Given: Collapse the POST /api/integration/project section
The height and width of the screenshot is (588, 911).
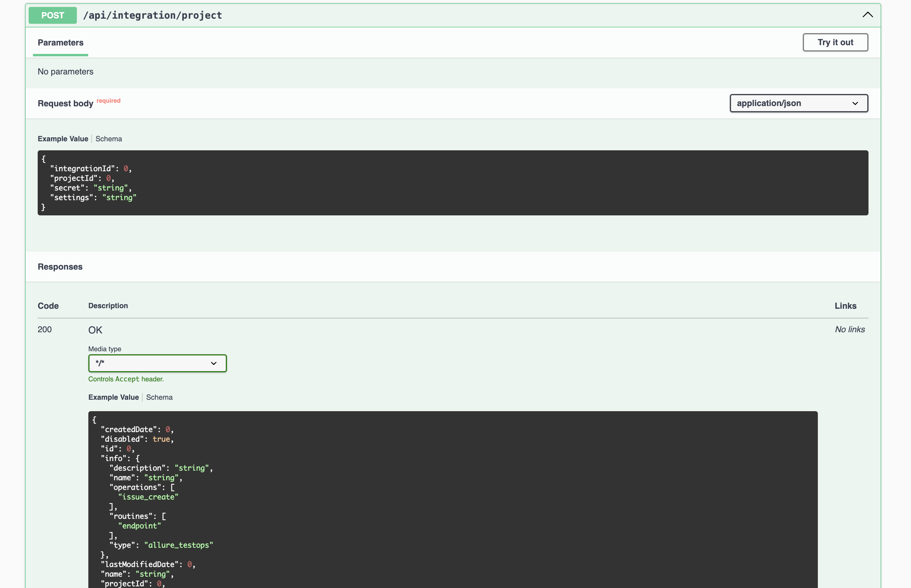Looking at the screenshot, I should [x=867, y=15].
